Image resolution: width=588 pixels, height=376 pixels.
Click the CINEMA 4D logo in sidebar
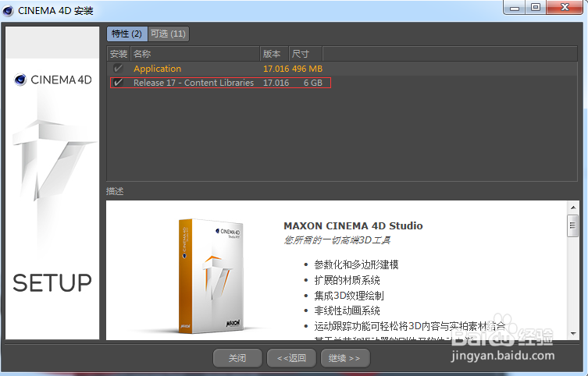click(52, 80)
